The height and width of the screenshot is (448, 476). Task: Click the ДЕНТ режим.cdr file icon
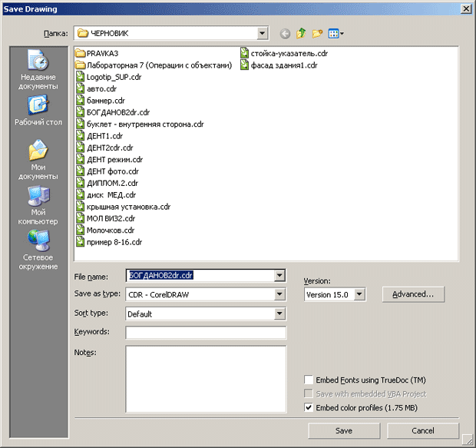[80, 159]
